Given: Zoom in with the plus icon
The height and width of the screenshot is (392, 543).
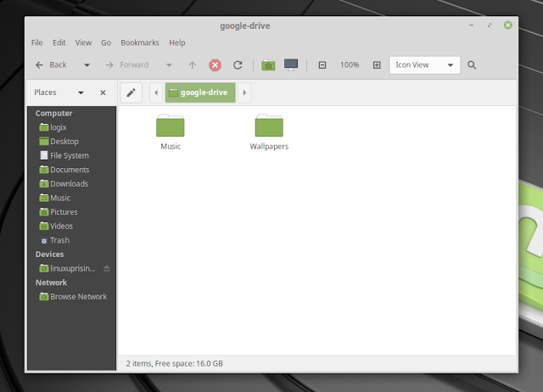Looking at the screenshot, I should [377, 65].
